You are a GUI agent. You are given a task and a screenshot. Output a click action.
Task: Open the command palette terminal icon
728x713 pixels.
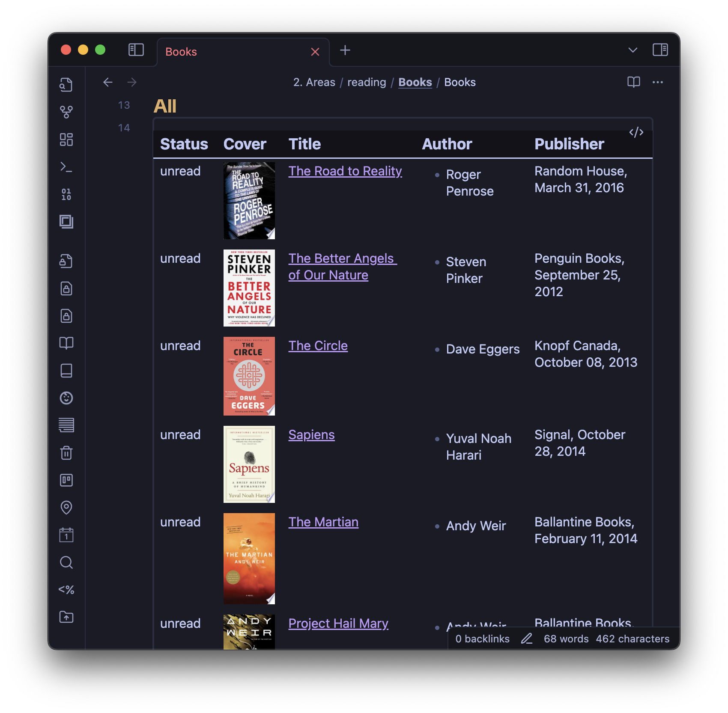pos(66,167)
